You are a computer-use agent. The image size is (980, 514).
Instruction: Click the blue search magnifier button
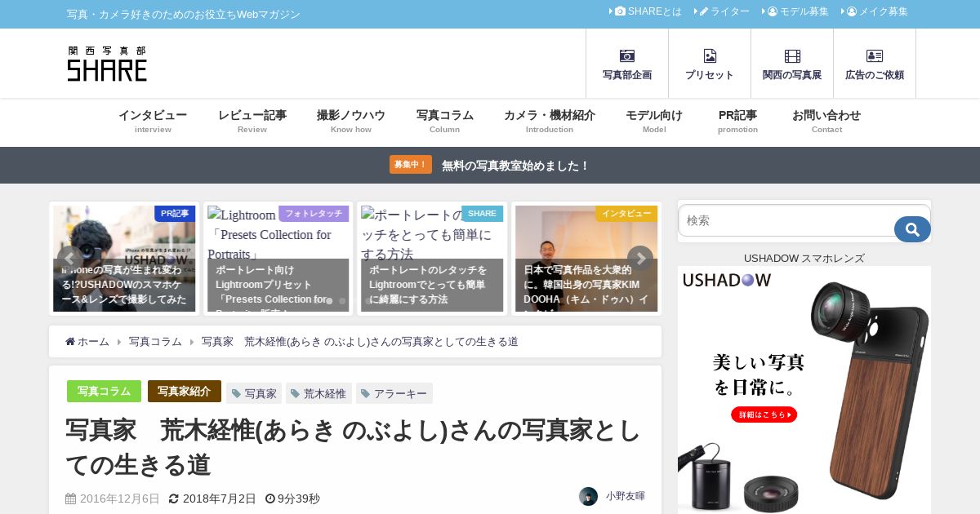click(x=912, y=229)
